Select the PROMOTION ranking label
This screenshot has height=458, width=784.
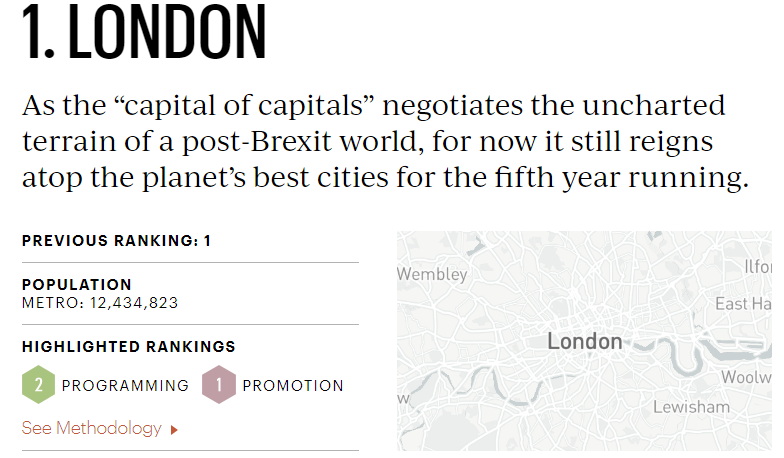(x=293, y=386)
